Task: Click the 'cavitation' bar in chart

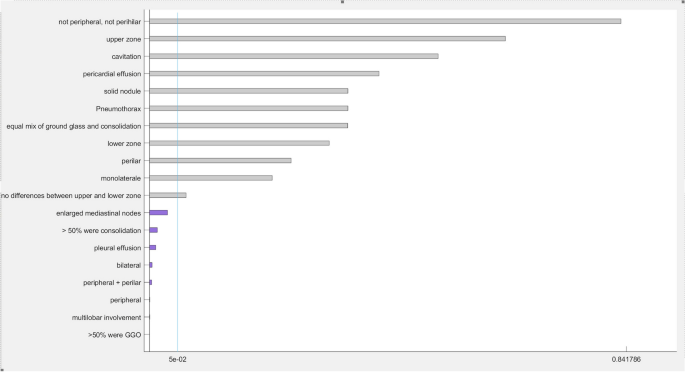Action: (294, 56)
